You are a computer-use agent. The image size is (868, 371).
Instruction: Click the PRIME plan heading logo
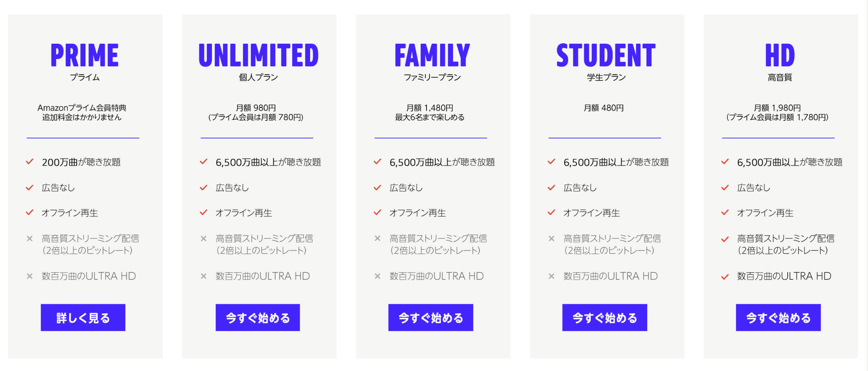coord(85,55)
